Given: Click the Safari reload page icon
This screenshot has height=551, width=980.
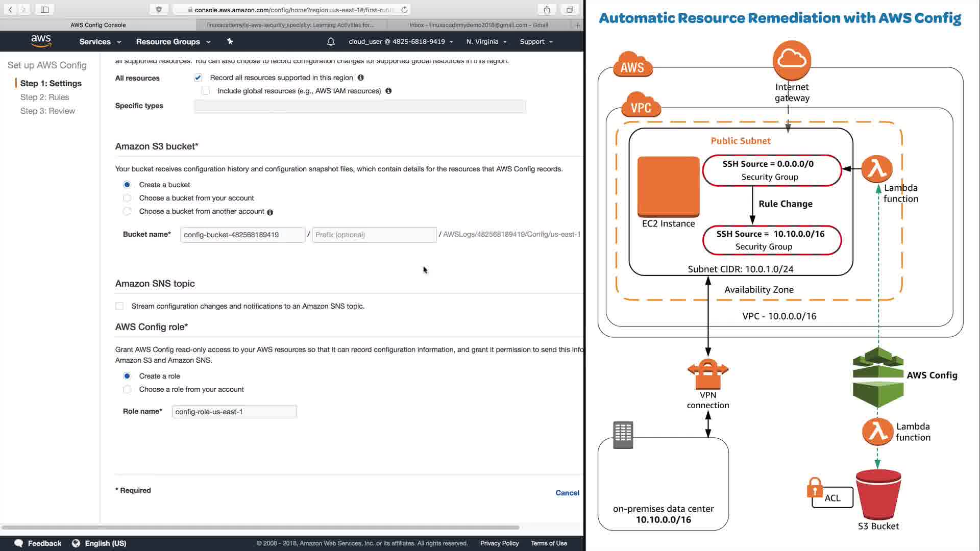Looking at the screenshot, I should [404, 10].
